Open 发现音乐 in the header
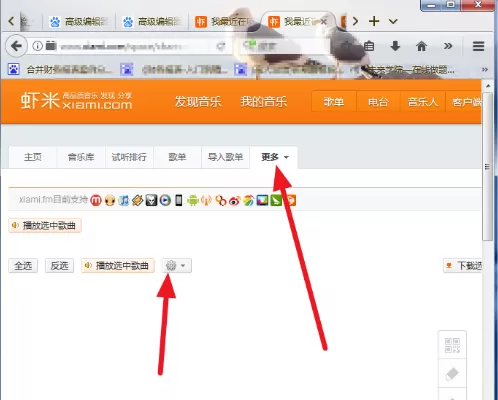Screen dimensions: 498x400 click(x=198, y=102)
